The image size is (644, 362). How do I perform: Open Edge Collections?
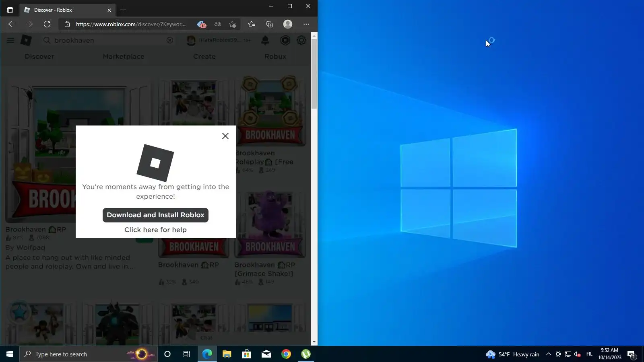[x=269, y=24]
